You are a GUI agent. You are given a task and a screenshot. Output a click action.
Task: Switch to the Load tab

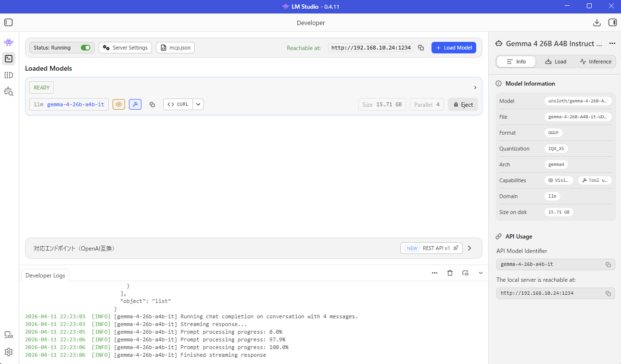coord(556,62)
